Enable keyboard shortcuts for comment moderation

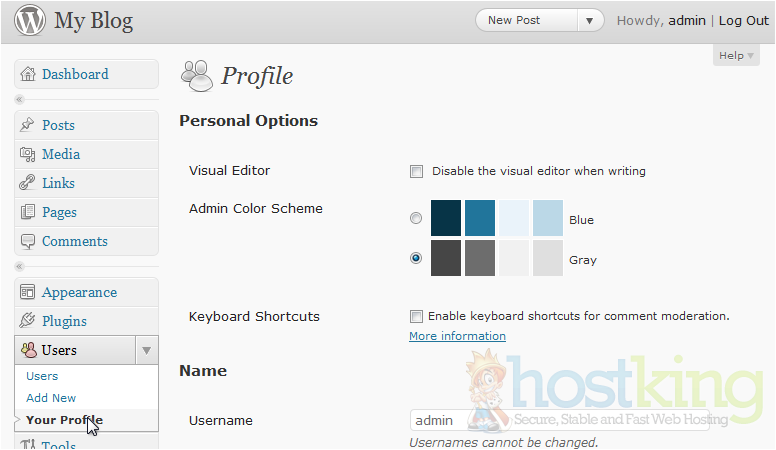(417, 316)
